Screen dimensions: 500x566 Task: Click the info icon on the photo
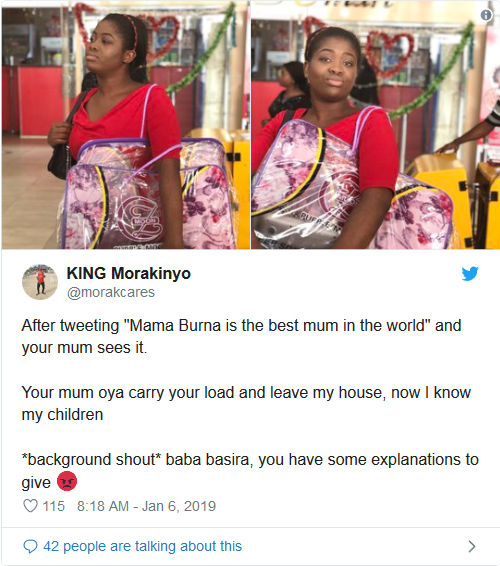pyautogui.click(x=486, y=15)
